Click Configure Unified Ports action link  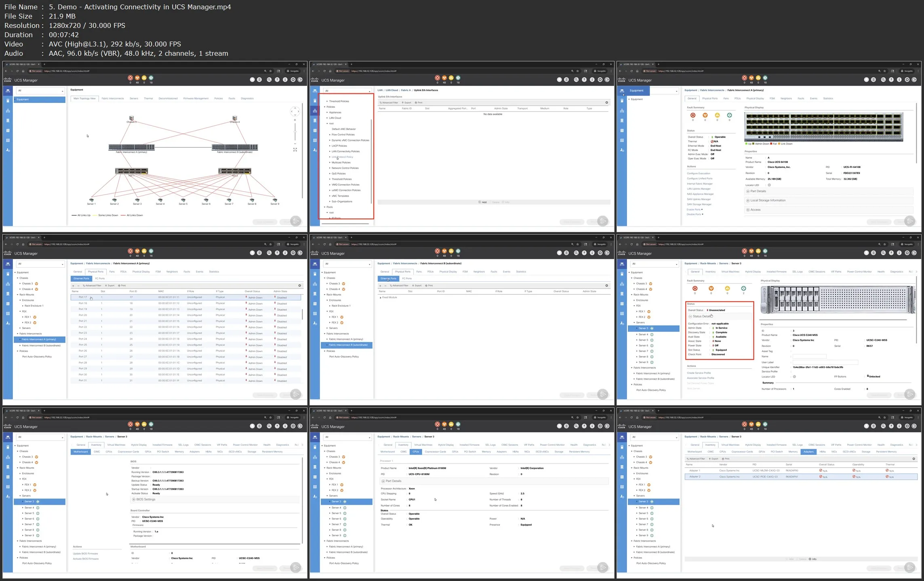pyautogui.click(x=700, y=178)
